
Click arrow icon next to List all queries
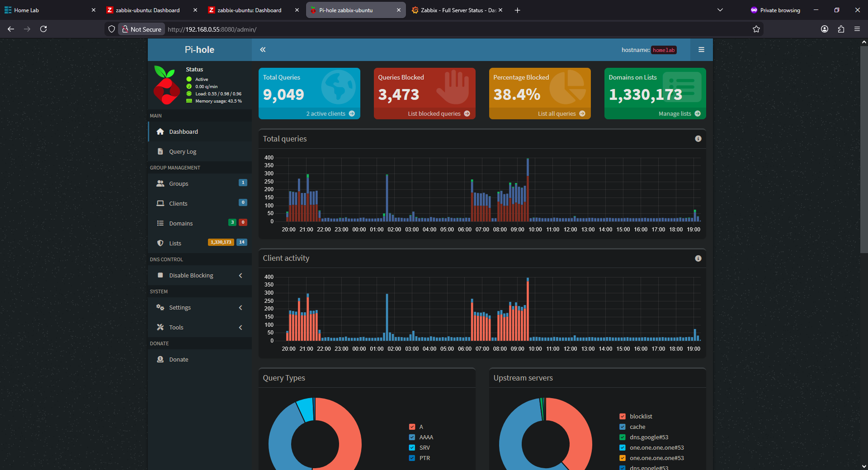coord(582,114)
